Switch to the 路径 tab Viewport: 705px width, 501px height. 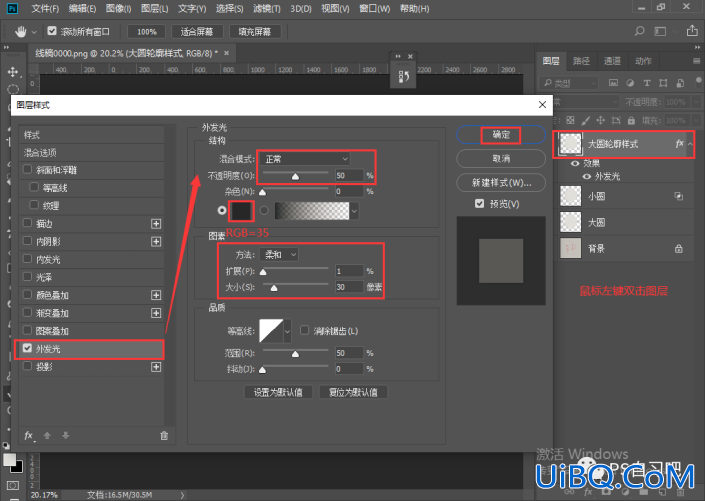(581, 61)
